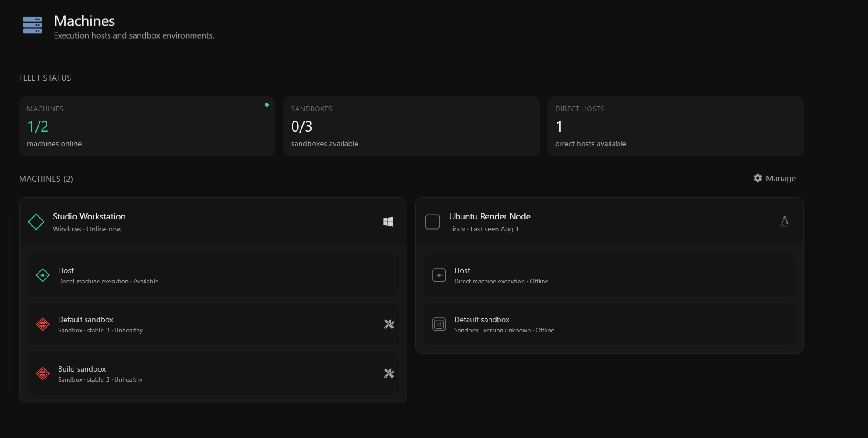Image resolution: width=868 pixels, height=438 pixels.
Task: Click the 'MACHINES (2)' section heading
Action: [x=46, y=179]
